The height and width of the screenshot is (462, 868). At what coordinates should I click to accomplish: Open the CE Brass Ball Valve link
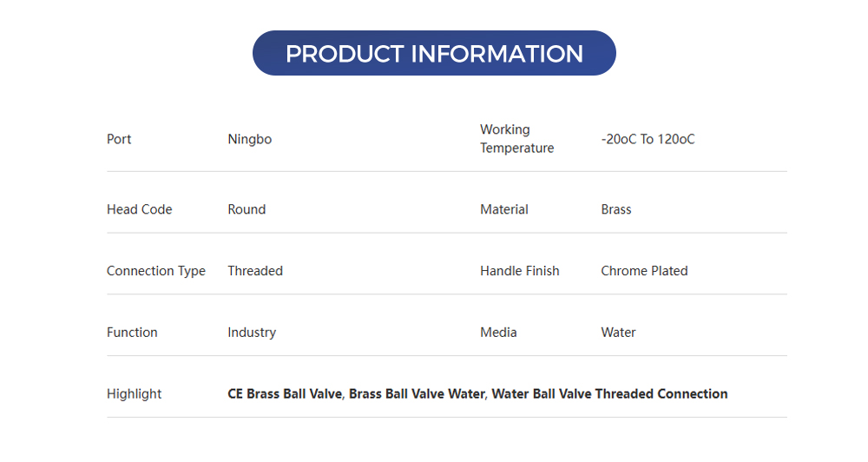(x=286, y=393)
